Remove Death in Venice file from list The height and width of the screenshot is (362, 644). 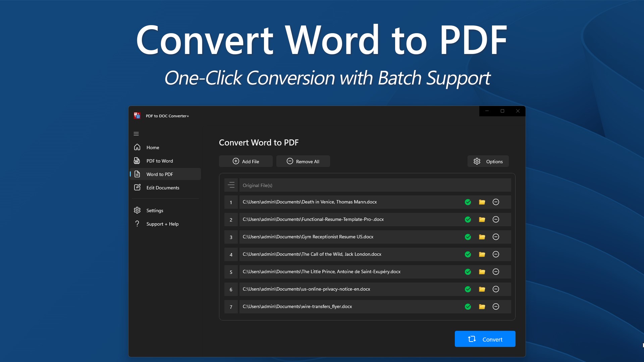[x=496, y=202]
